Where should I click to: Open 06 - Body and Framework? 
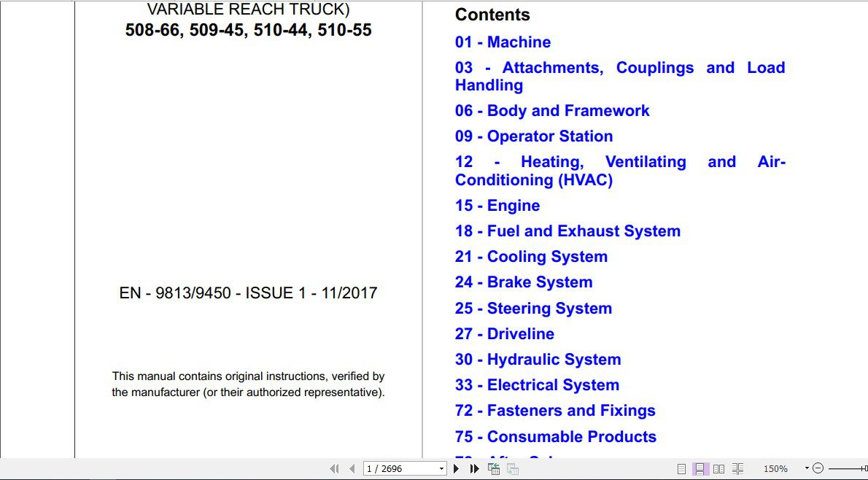552,111
